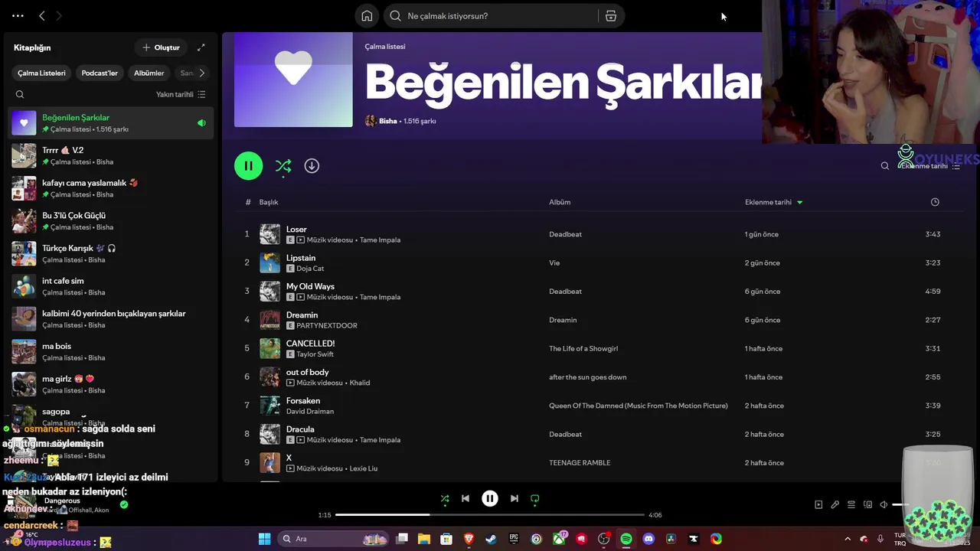Open the int cafe sim playlist
This screenshot has height=551, width=980.
(111, 286)
